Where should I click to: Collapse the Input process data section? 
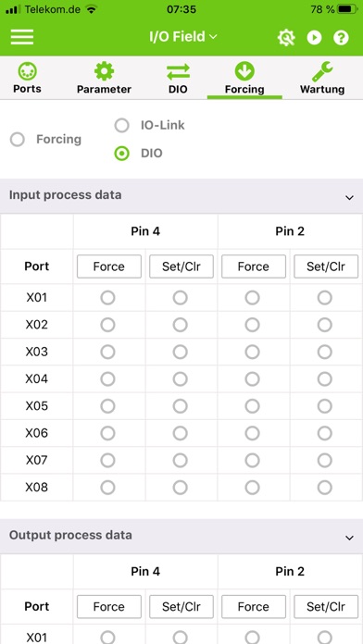coord(349,198)
